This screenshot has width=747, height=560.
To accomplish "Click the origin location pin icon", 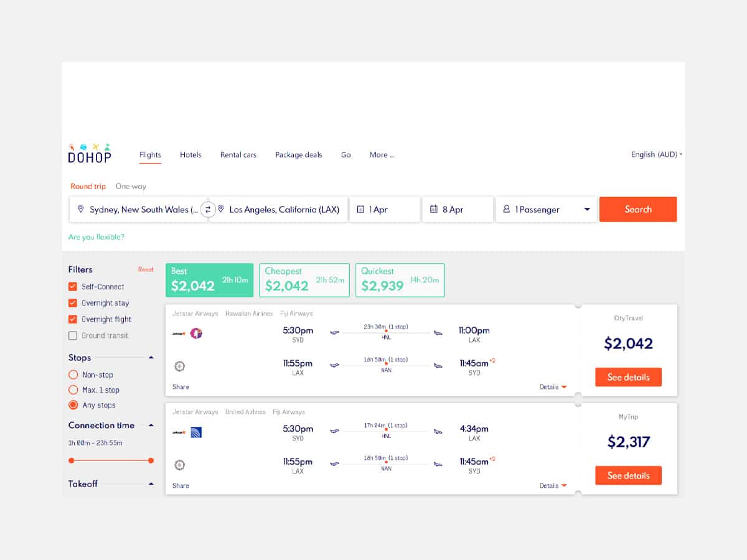I will 80,209.
